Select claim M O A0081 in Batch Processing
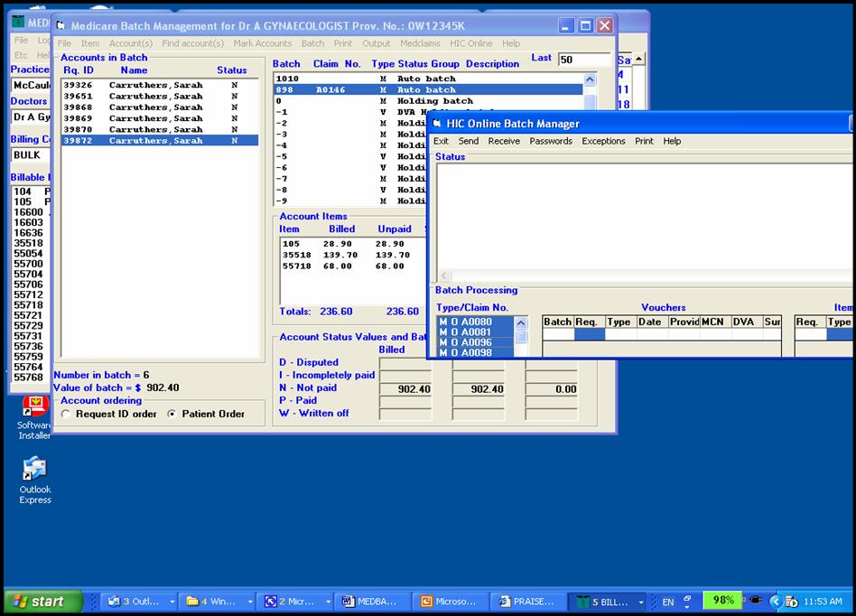This screenshot has width=856, height=616. click(475, 332)
